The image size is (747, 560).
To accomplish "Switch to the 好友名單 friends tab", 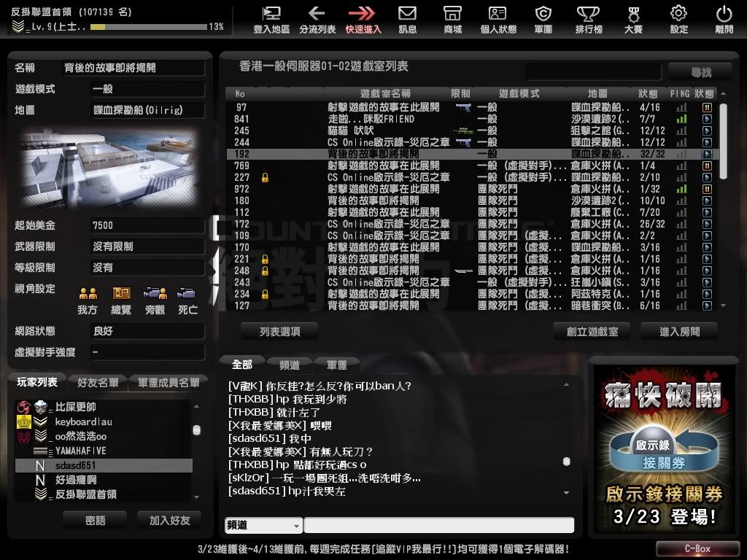I will click(x=97, y=383).
